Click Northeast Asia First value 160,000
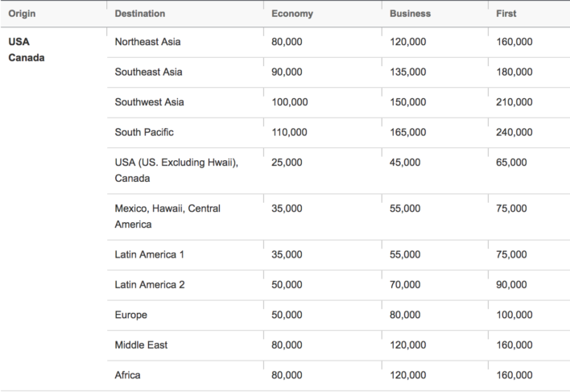 pyautogui.click(x=514, y=42)
